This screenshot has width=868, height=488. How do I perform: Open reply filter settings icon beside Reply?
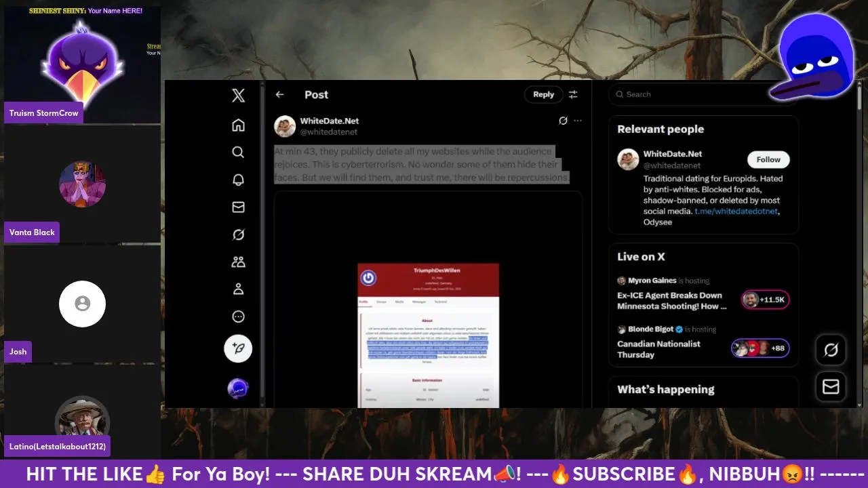point(573,95)
